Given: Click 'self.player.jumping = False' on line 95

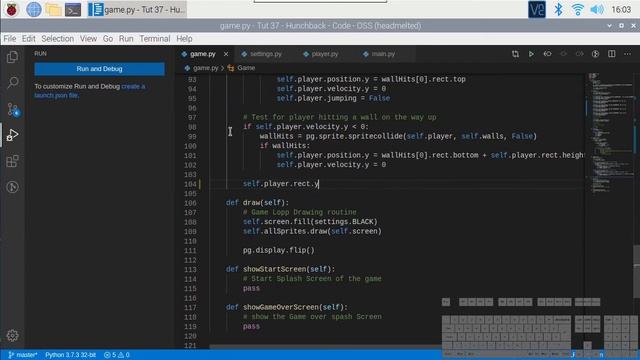Looking at the screenshot, I should pyautogui.click(x=333, y=98).
